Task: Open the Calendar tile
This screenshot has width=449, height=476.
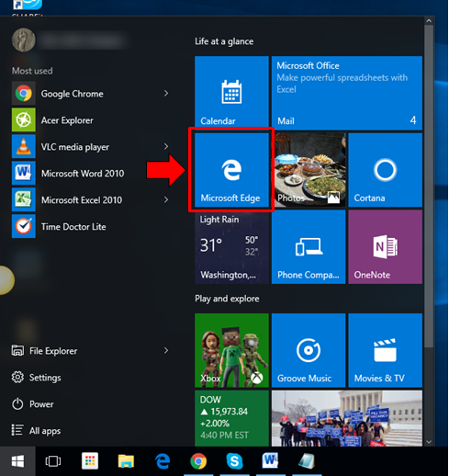Action: tap(231, 93)
